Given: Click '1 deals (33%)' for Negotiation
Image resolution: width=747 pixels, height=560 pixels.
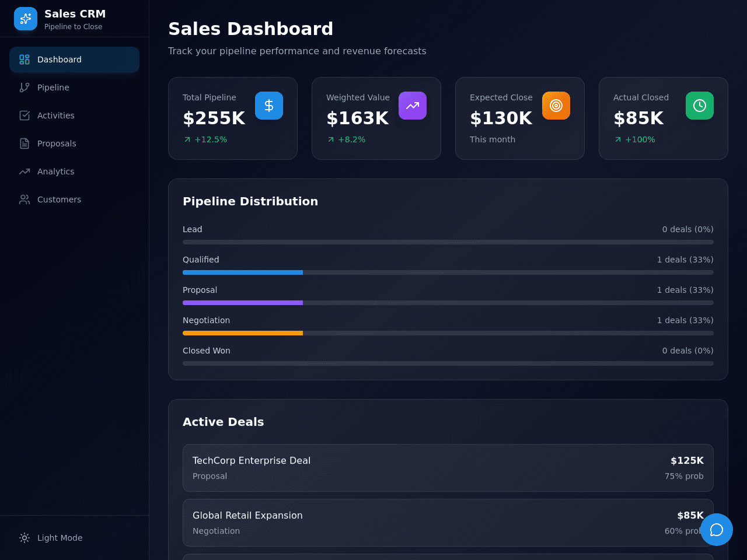Looking at the screenshot, I should pos(685,320).
